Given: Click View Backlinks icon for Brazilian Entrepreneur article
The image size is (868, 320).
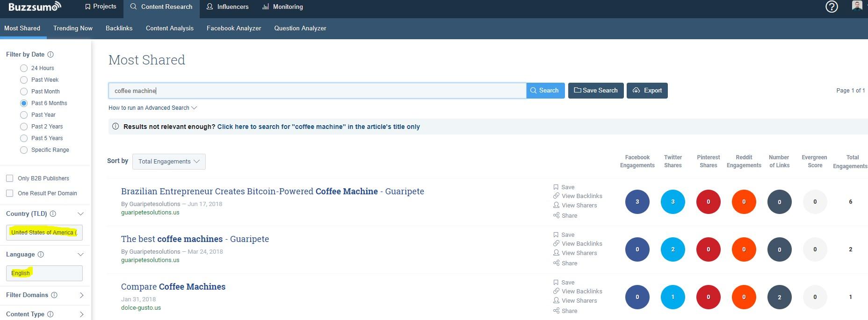Looking at the screenshot, I should [556, 196].
